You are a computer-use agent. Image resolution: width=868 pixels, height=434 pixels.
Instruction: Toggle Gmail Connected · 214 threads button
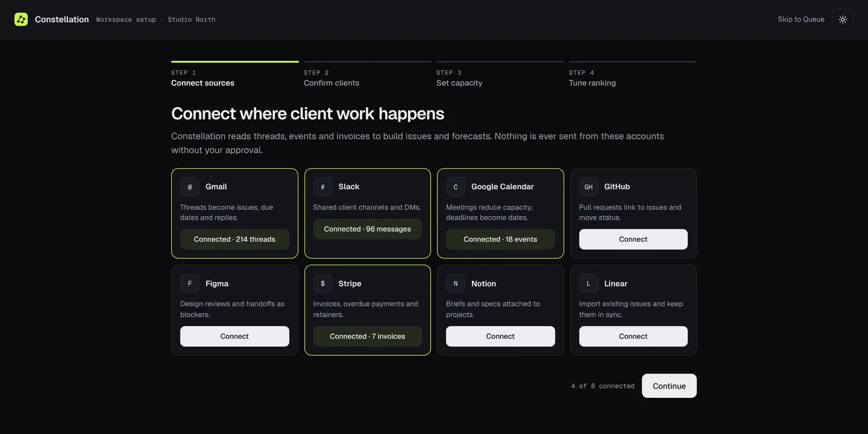click(234, 239)
